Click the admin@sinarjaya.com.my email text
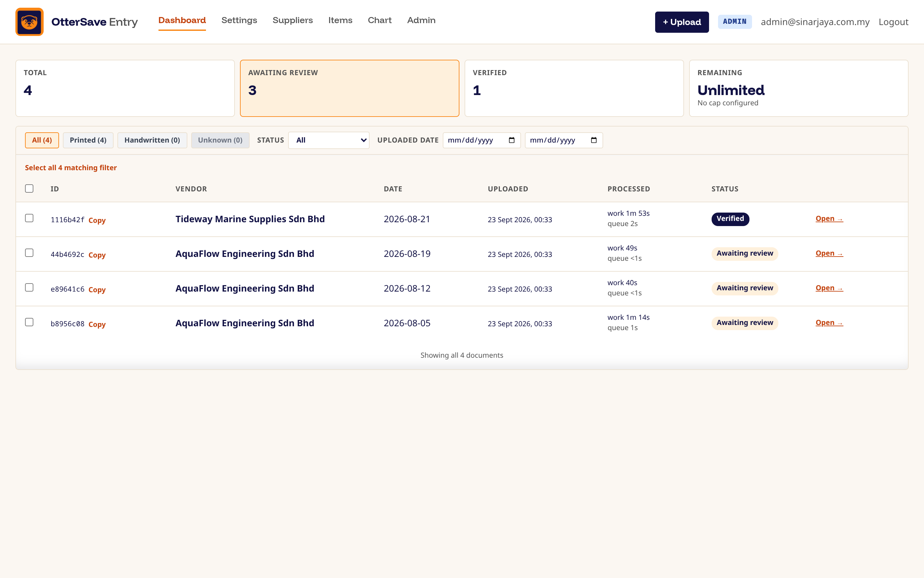 pos(815,22)
